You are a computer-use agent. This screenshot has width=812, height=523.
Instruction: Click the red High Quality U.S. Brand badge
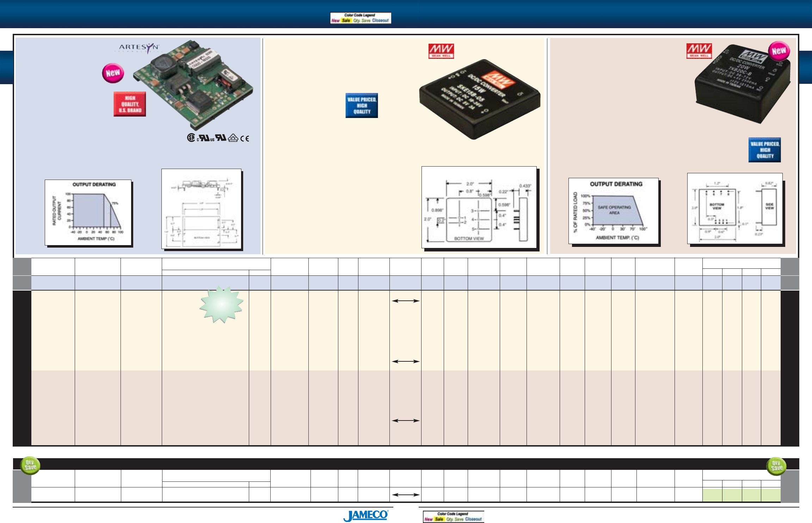(130, 104)
